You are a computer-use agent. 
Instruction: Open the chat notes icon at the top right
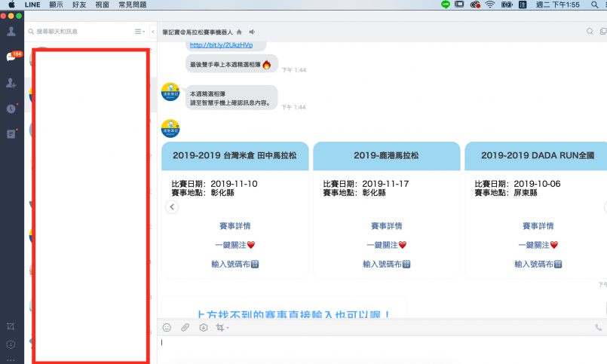point(603,32)
